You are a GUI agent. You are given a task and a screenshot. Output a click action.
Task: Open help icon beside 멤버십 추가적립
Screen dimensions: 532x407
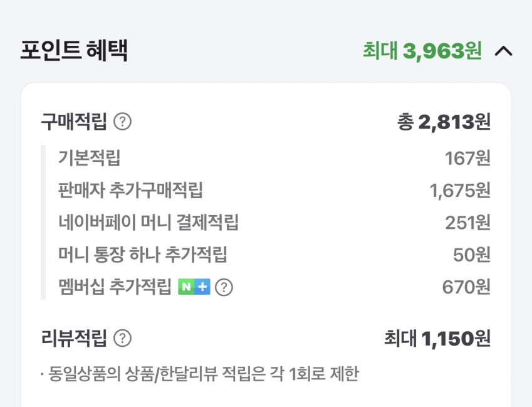pyautogui.click(x=224, y=287)
